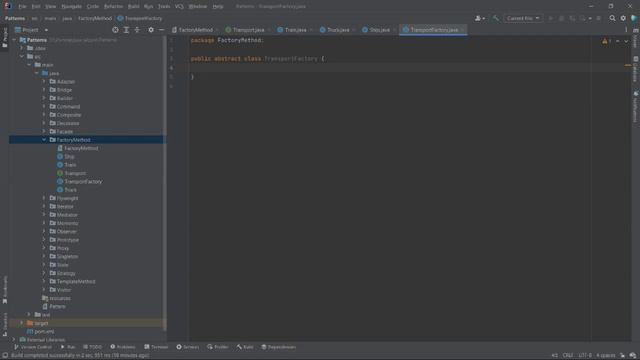
Task: Select Transport interface in project tree
Action: pos(72,173)
